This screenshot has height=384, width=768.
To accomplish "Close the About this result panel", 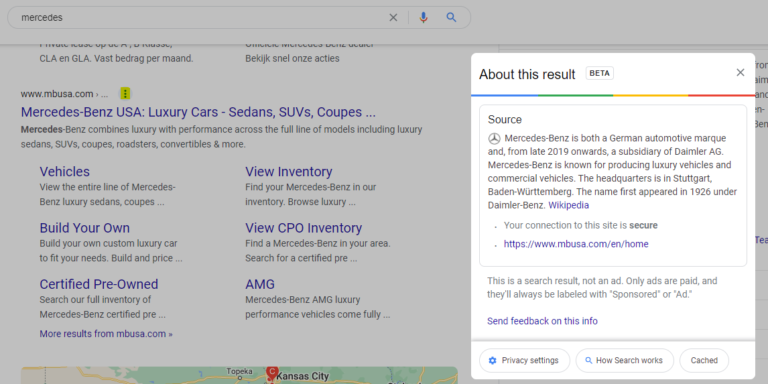I will [740, 72].
